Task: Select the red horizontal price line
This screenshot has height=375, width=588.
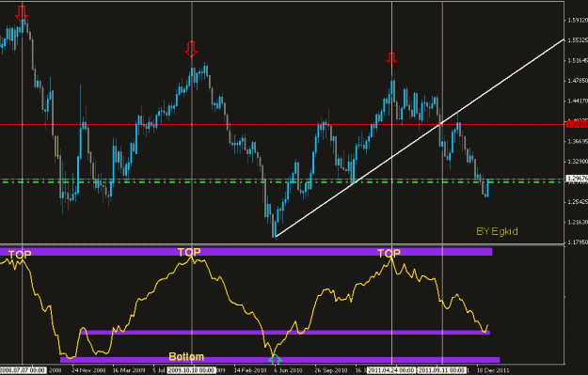Action: click(x=282, y=124)
